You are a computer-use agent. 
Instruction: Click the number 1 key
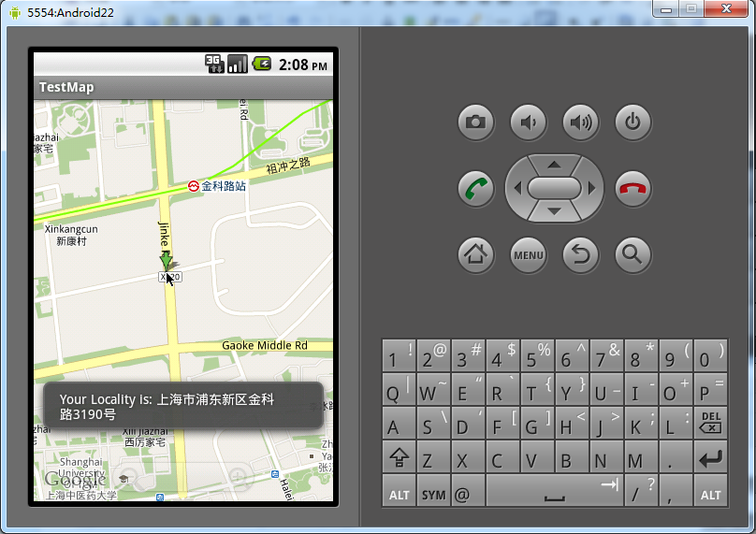point(400,355)
